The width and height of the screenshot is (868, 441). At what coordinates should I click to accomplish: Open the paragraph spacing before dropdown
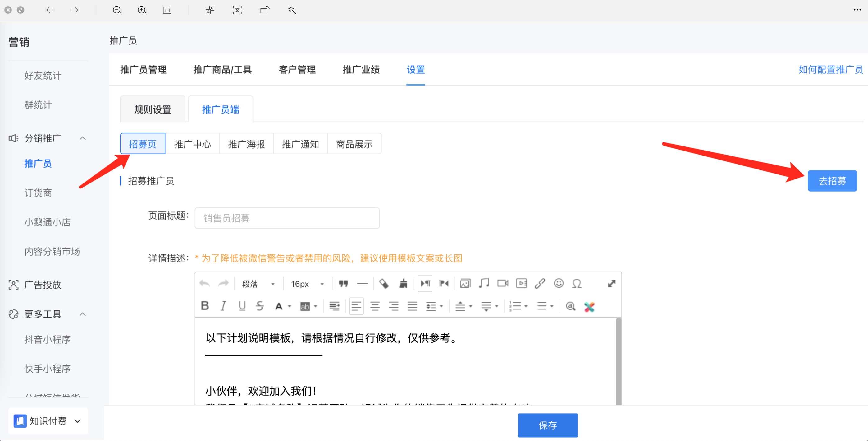coord(463,306)
